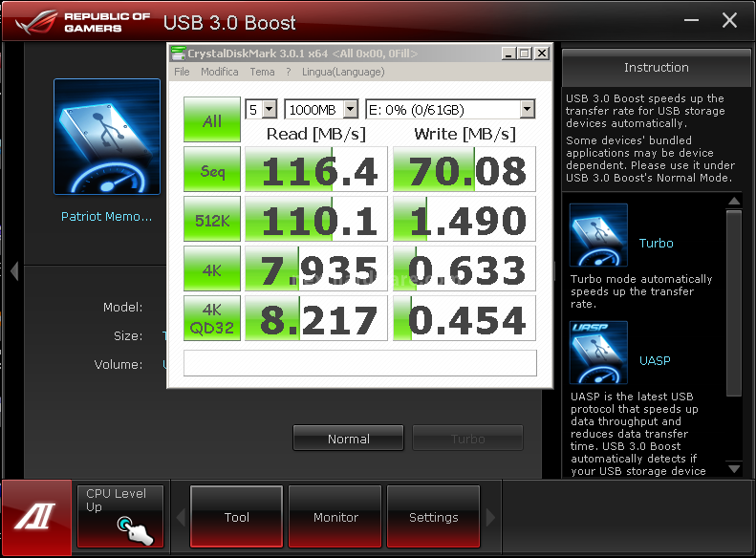The image size is (756, 558).
Task: Click the UASP label in Instruction panel
Action: pos(655,360)
